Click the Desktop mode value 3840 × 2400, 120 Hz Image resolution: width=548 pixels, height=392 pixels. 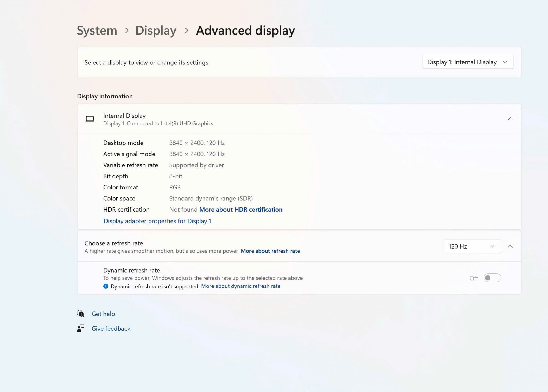tap(197, 143)
